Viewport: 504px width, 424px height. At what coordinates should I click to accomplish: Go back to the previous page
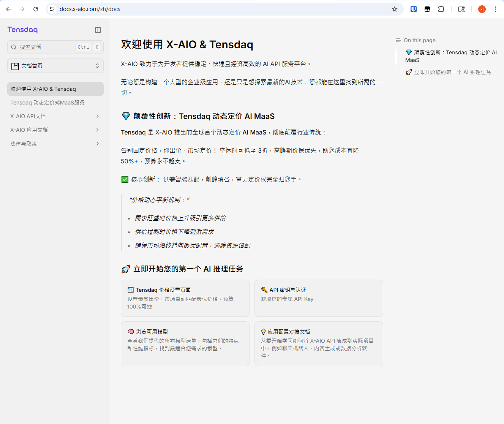pos(8,9)
